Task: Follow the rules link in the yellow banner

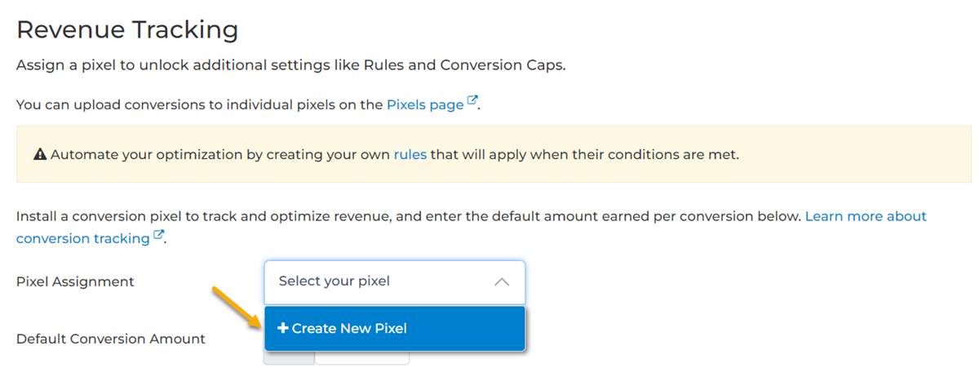Action: point(410,154)
